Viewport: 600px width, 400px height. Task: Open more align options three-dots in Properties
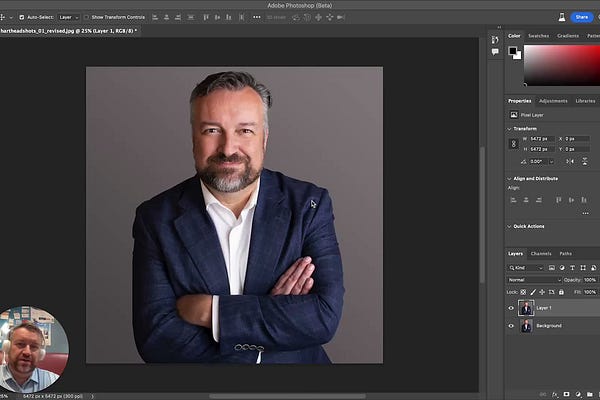pos(585,213)
